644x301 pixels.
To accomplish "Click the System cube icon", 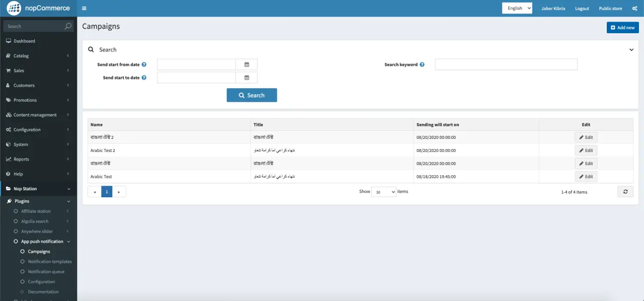I will [x=9, y=144].
